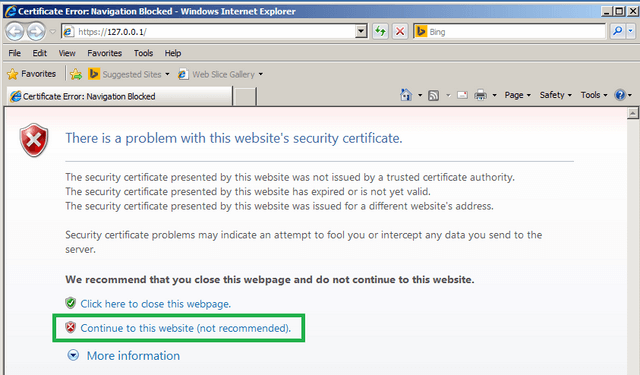
Task: Click the Forward navigation arrow
Action: pos(36,31)
